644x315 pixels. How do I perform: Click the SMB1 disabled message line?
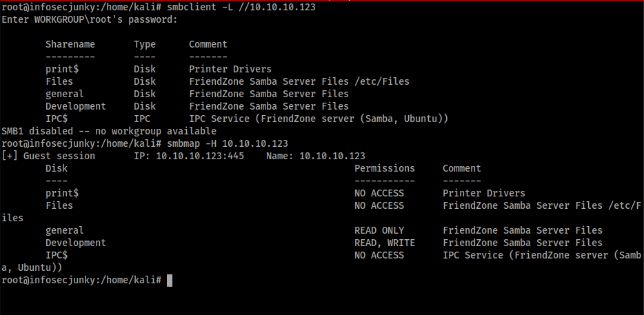(x=109, y=132)
